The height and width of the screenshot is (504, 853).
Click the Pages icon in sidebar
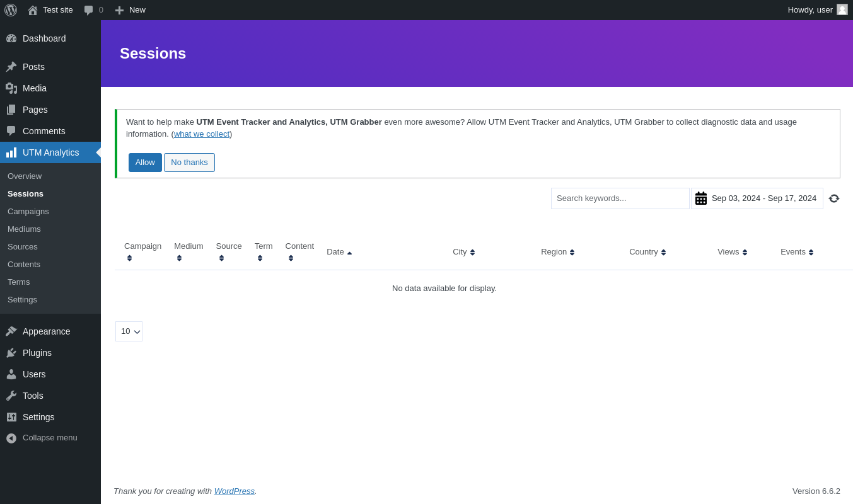point(11,110)
